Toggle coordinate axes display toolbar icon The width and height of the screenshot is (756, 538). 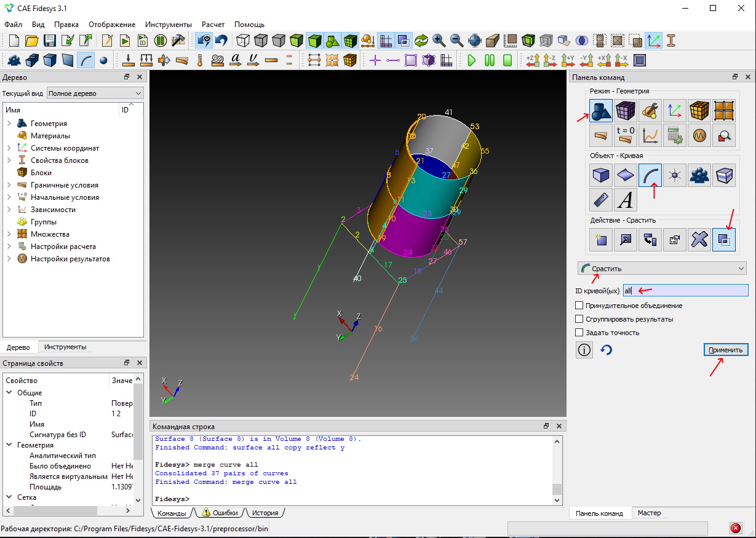tap(653, 41)
